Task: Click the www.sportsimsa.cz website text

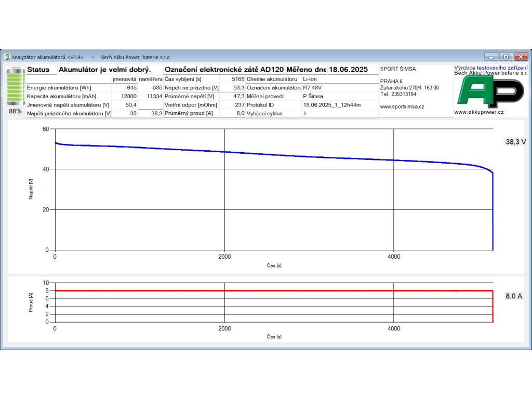Action: [x=402, y=107]
